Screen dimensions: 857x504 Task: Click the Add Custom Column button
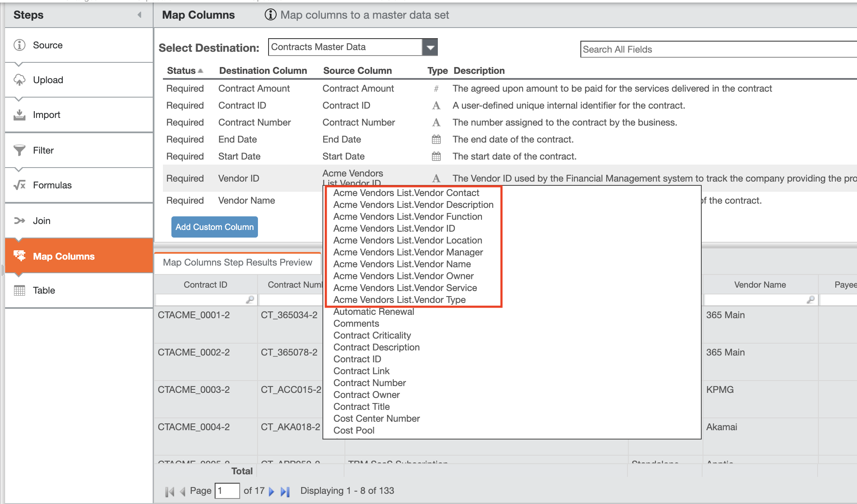(214, 227)
